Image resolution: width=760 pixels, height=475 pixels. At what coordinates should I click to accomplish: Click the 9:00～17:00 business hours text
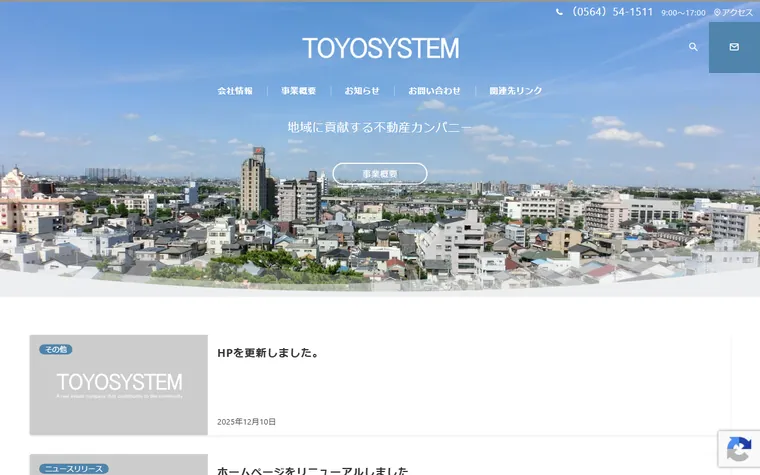coord(683,13)
